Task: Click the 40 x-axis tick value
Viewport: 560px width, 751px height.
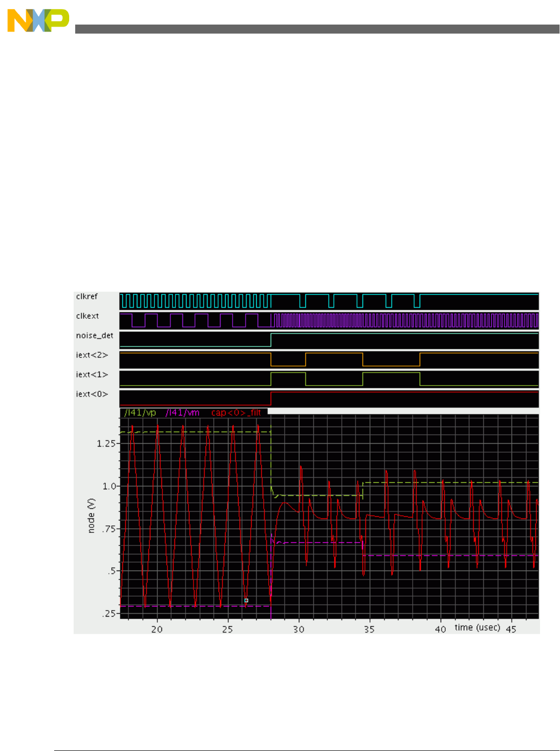Action: [441, 629]
